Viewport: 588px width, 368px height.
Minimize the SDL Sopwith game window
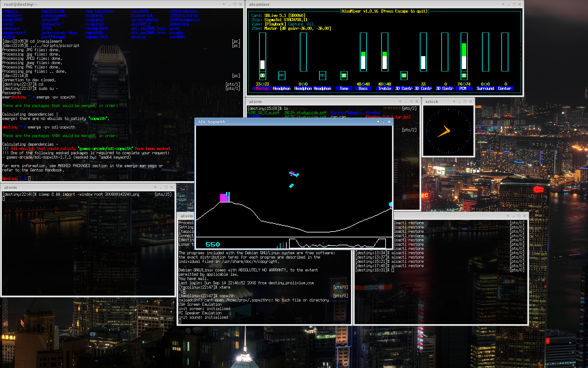point(384,122)
